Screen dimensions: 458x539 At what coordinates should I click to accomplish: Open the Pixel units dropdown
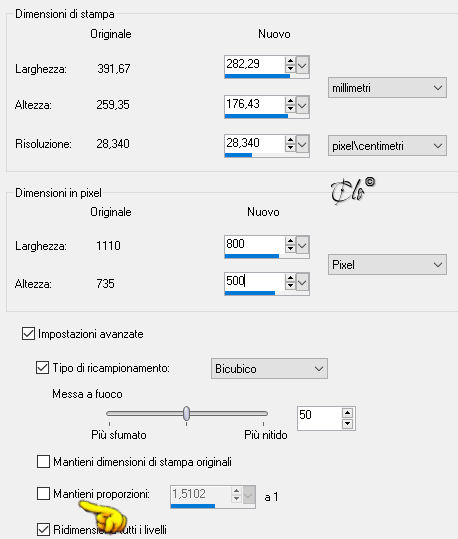pyautogui.click(x=387, y=265)
